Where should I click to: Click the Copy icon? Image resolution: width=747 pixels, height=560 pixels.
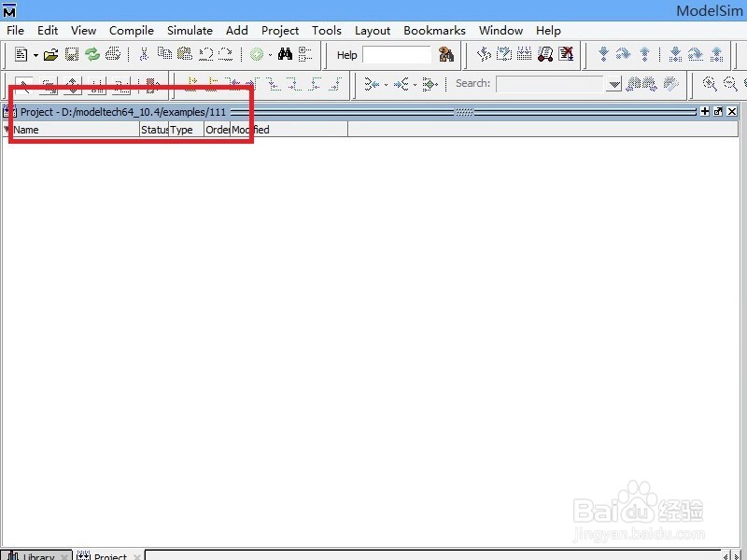click(165, 54)
